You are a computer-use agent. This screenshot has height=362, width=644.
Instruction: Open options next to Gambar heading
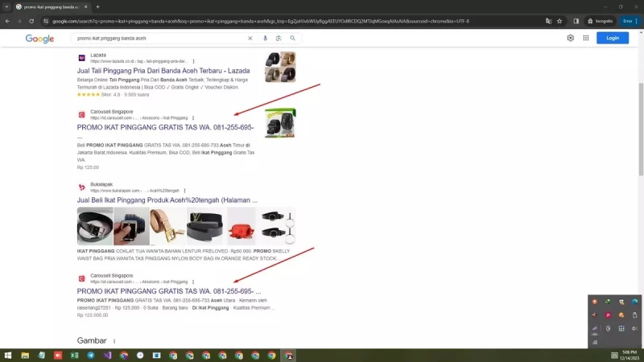[114, 341]
